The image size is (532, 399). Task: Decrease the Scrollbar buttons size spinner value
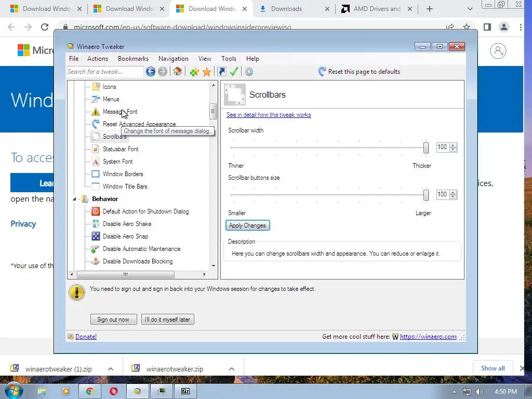453,197
